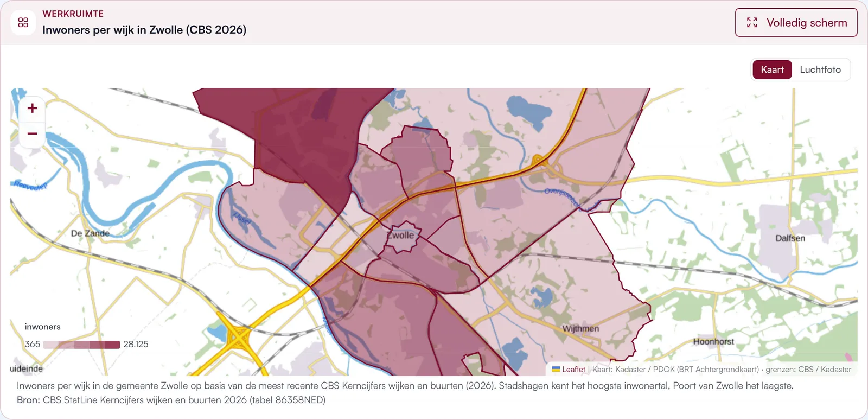Switch to Luchtfoto view
The width and height of the screenshot is (868, 420).
[820, 69]
